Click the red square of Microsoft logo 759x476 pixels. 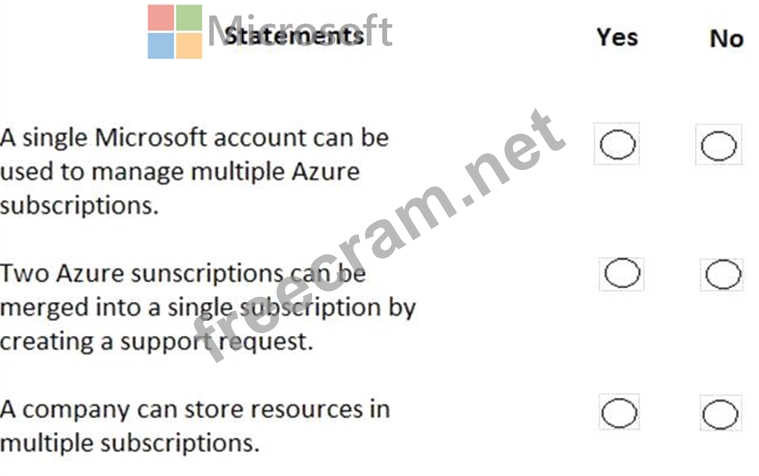pos(160,18)
